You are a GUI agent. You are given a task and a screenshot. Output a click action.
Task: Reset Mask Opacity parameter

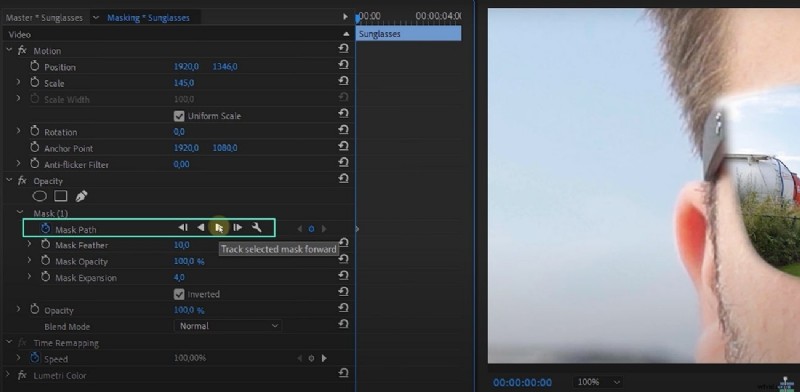point(343,259)
